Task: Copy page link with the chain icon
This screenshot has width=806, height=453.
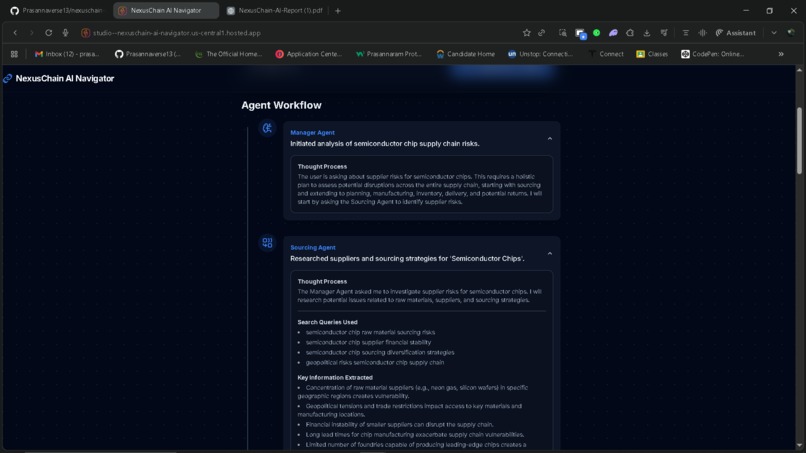Action: point(542,33)
